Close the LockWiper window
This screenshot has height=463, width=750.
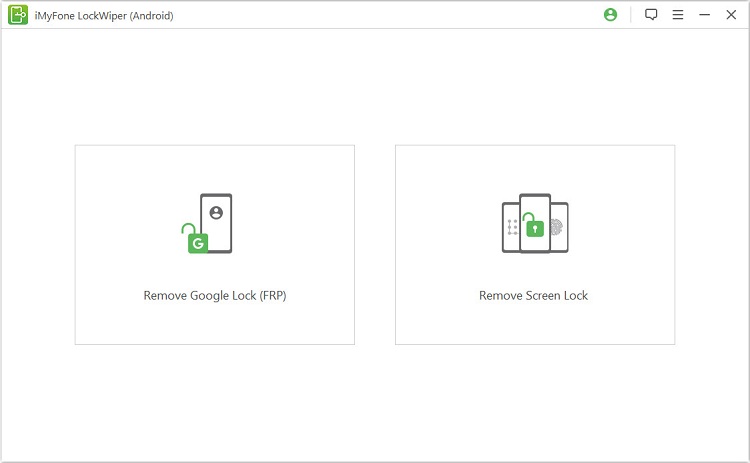click(730, 15)
